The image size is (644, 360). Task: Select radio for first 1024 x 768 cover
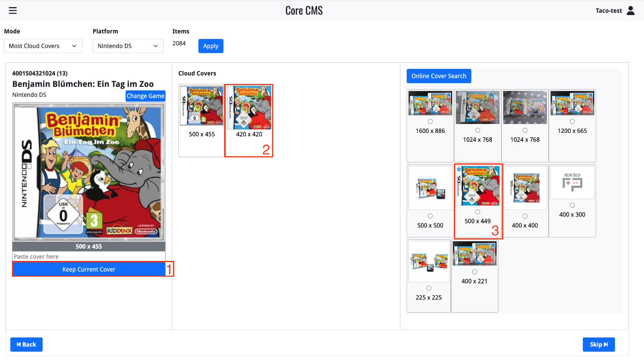point(478,130)
